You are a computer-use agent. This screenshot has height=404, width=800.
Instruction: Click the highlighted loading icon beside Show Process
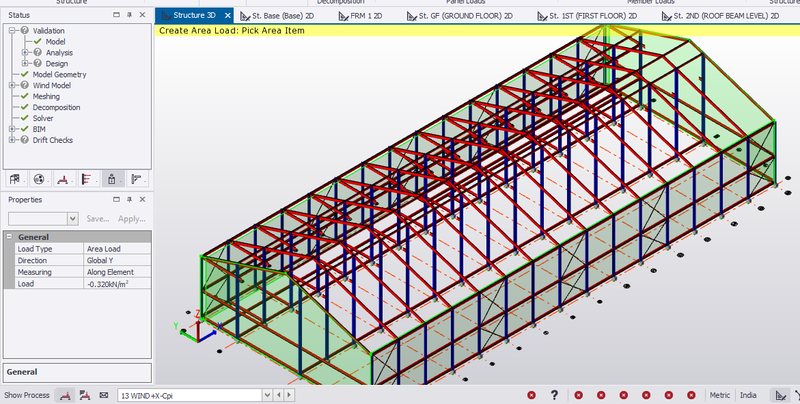point(64,395)
